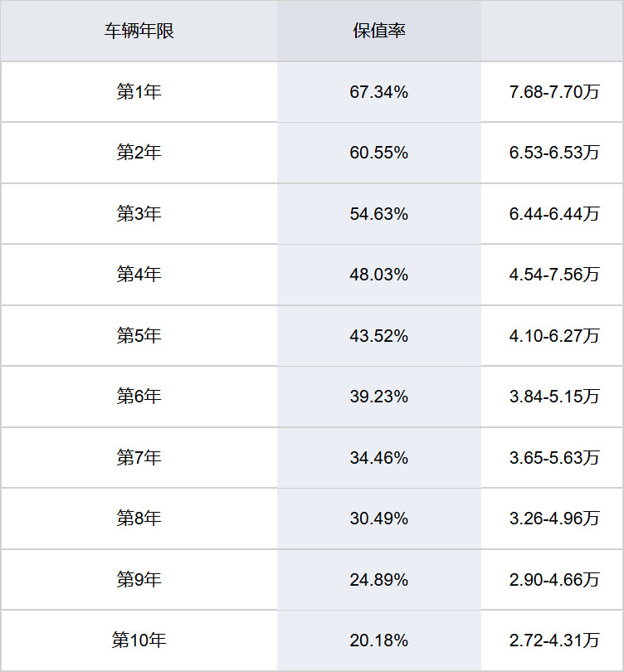624x672 pixels.
Task: Click the 6.44-6.44万 price range
Action: tap(553, 214)
